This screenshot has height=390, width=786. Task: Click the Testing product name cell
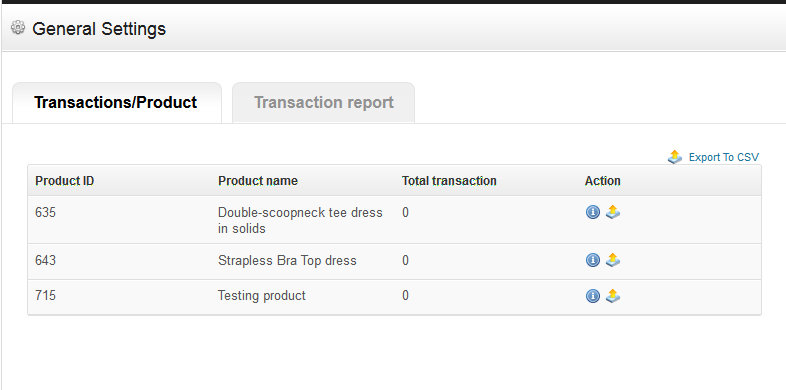point(262,296)
